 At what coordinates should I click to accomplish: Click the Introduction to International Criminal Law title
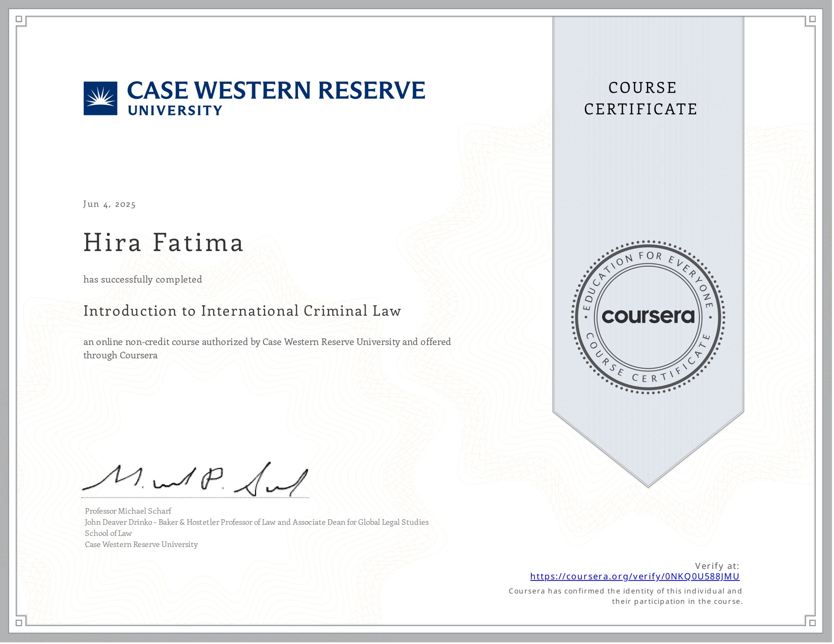pos(242,311)
